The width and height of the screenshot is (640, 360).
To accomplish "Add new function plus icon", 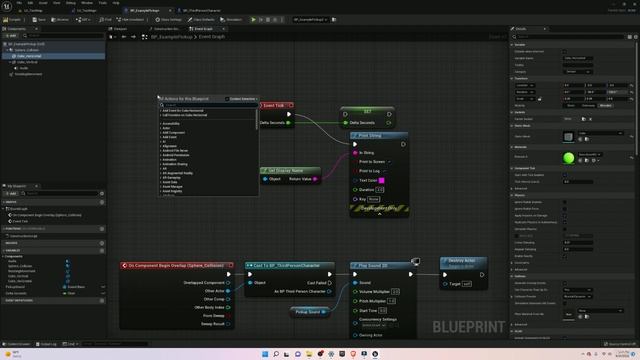I will 102,229.
